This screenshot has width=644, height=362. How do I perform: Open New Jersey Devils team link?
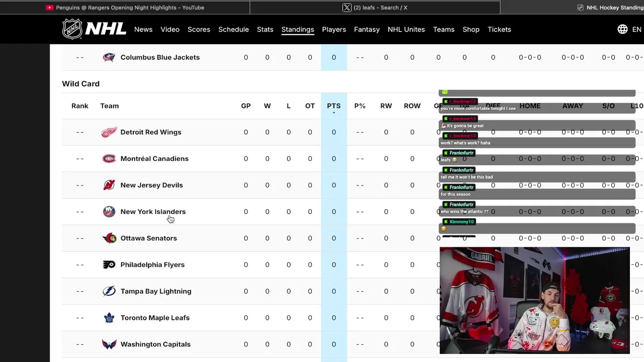tap(151, 185)
